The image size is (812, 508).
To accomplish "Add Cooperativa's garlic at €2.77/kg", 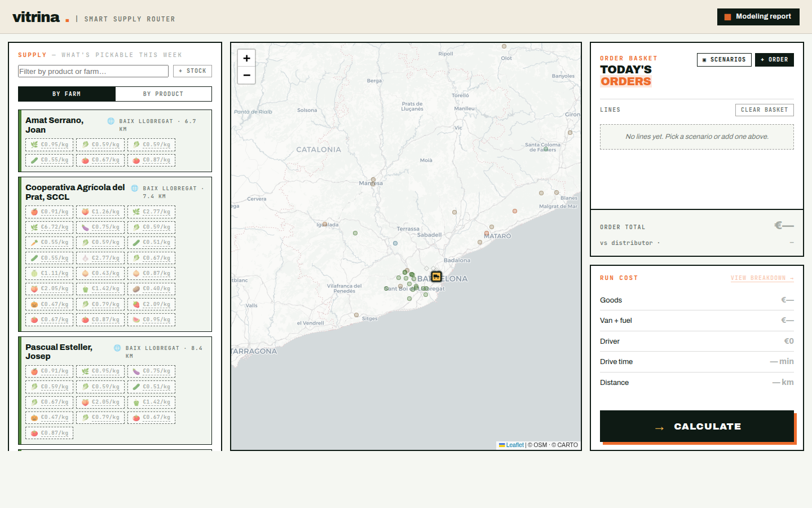I will click(x=100, y=258).
